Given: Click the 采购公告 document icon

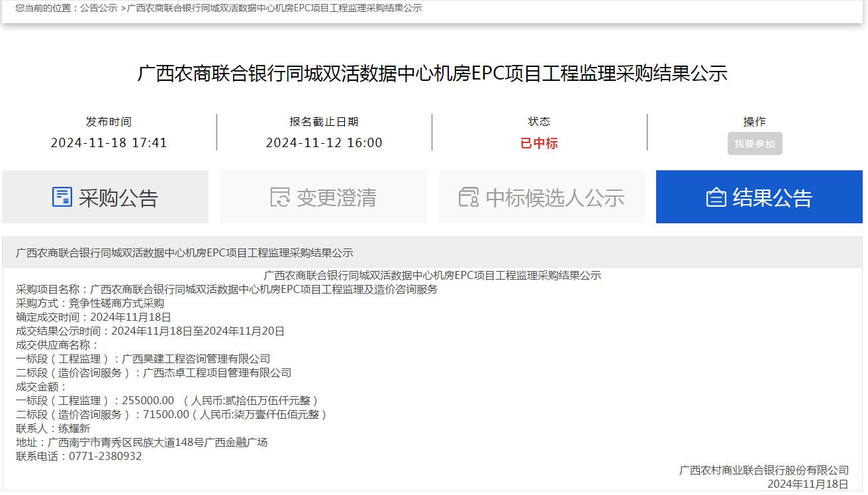Looking at the screenshot, I should (62, 197).
